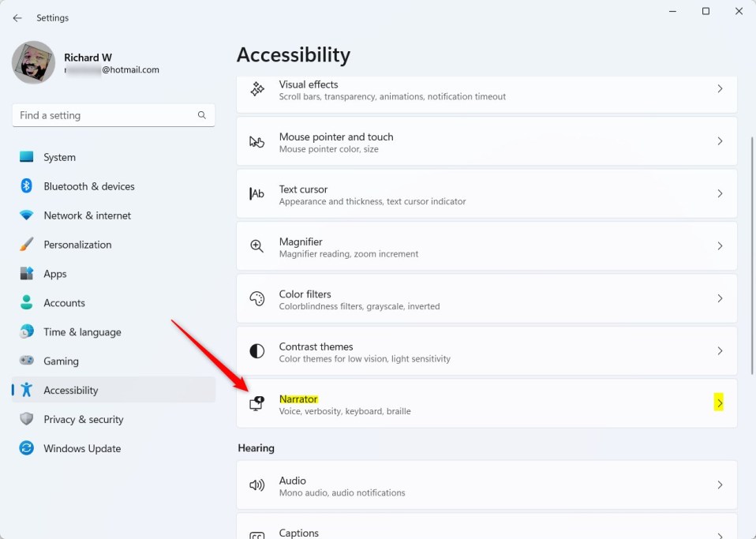The width and height of the screenshot is (756, 539).
Task: Open Magnifier settings label
Action: pyautogui.click(x=301, y=241)
